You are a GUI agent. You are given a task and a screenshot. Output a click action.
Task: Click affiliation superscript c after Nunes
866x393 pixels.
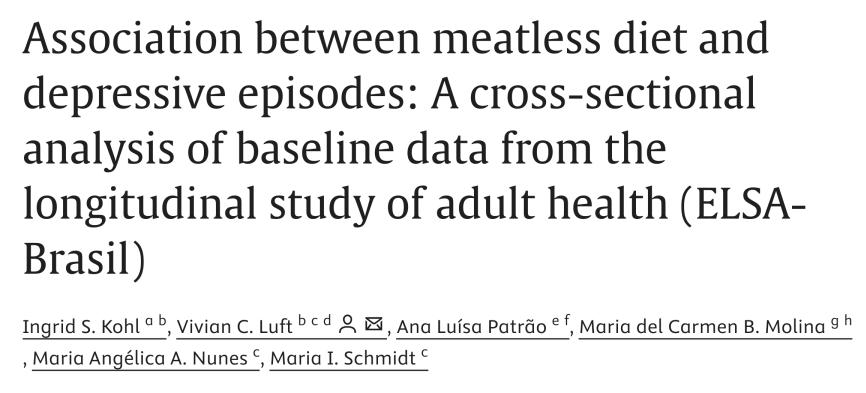[256, 353]
